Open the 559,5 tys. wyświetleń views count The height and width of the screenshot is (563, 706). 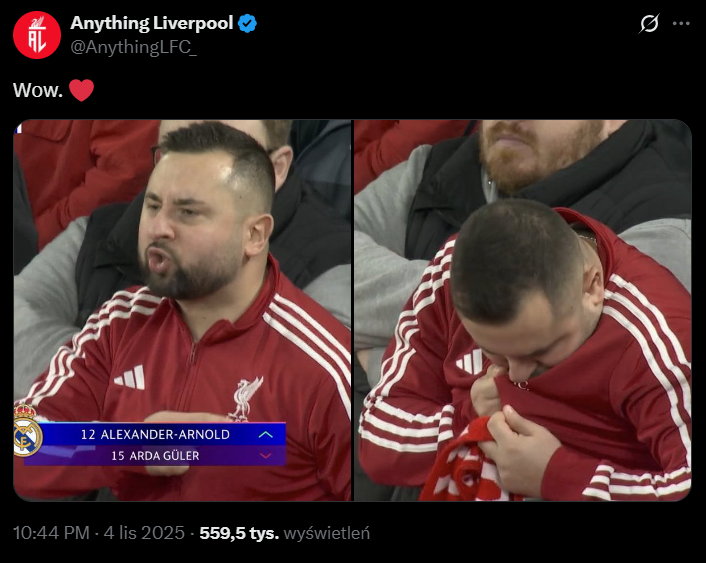click(285, 533)
